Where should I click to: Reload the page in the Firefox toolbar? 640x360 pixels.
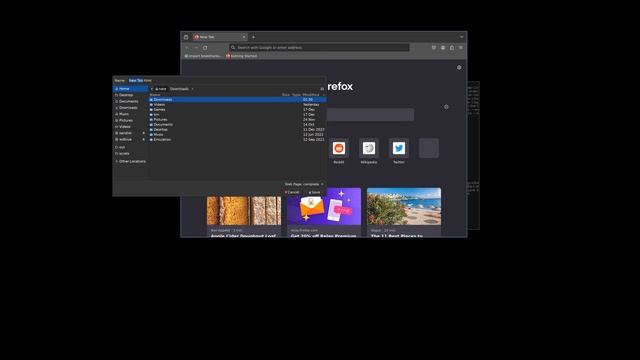click(205, 48)
